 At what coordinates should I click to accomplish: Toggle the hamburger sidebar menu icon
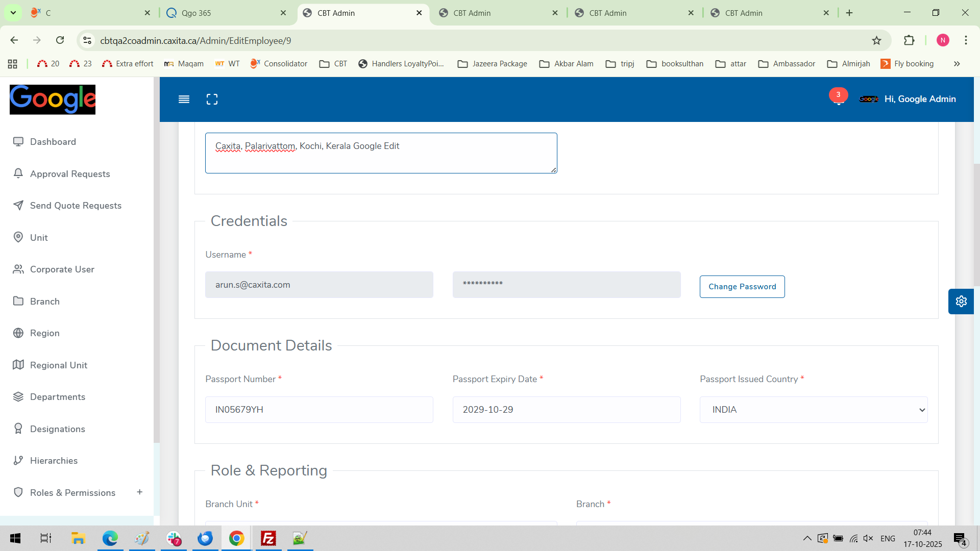[x=184, y=99]
